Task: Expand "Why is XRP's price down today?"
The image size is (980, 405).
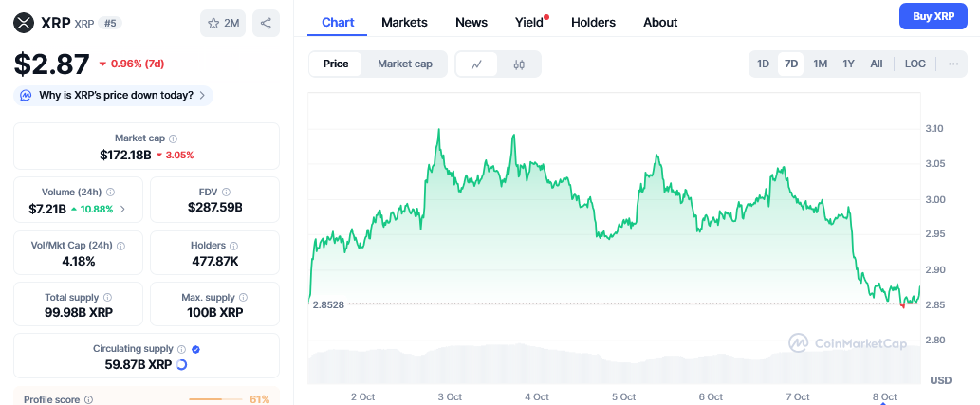Action: tap(113, 95)
